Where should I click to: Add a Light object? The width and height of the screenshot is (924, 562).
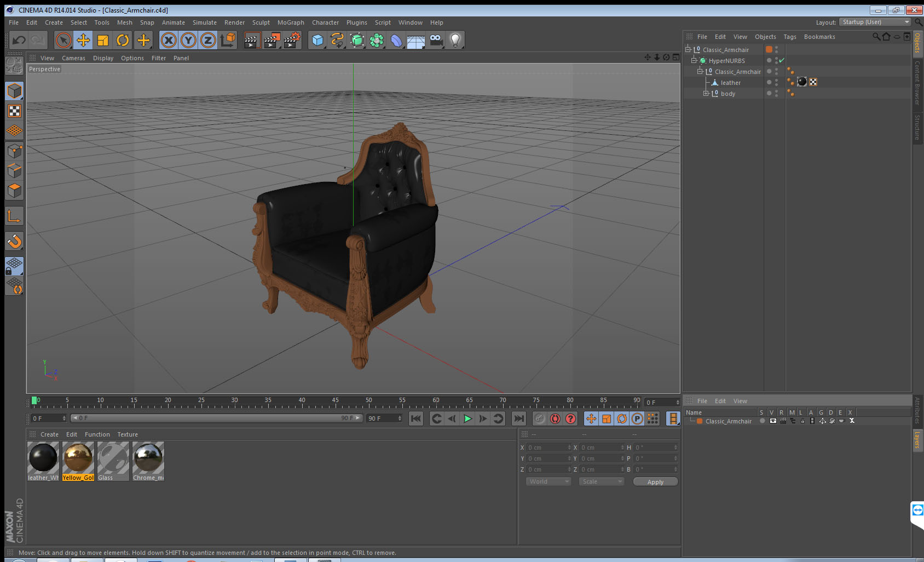pos(455,40)
